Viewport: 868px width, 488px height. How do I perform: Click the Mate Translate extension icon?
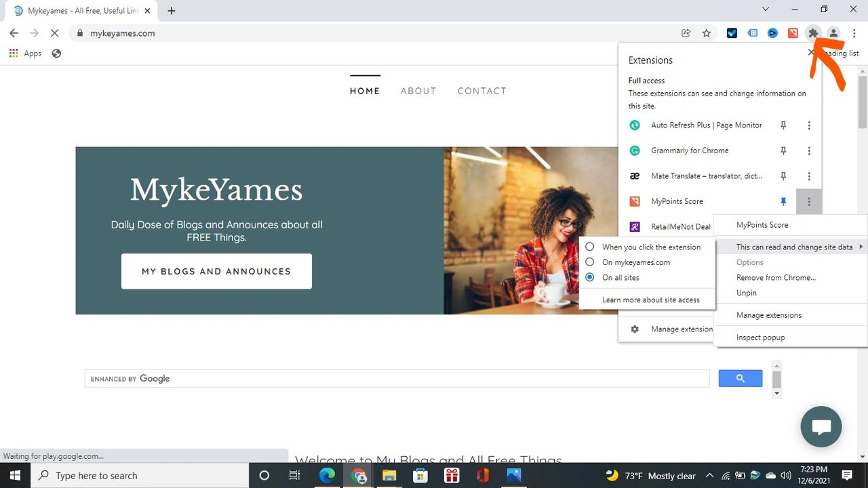click(x=635, y=176)
